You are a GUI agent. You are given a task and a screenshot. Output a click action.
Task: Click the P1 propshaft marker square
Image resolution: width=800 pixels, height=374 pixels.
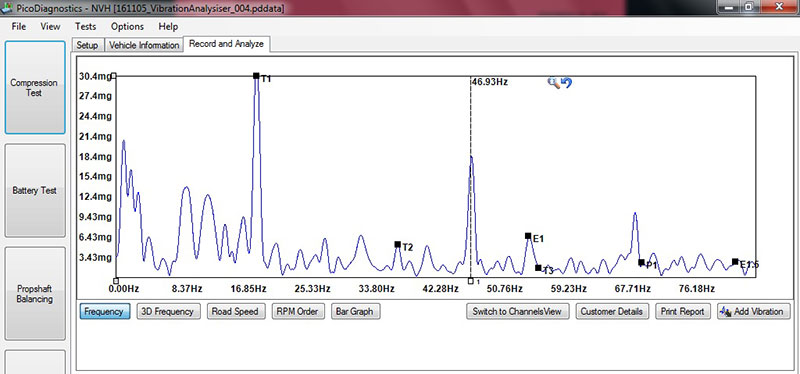(x=641, y=262)
